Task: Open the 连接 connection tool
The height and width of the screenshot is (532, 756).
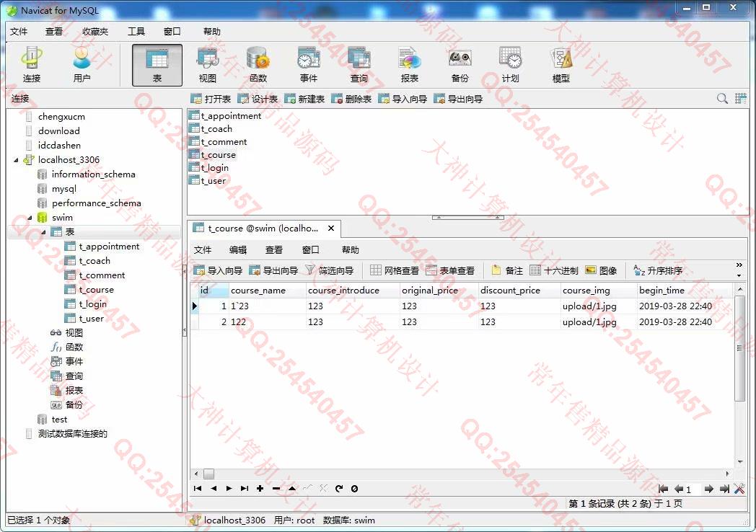Action: click(x=31, y=65)
